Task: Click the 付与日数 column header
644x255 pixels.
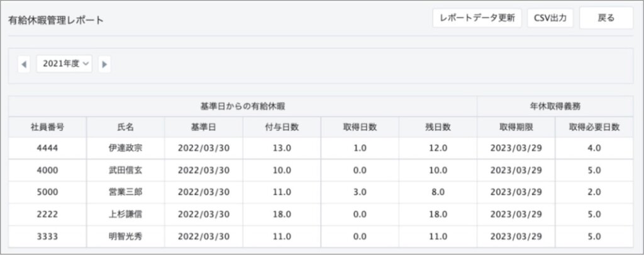Action: click(282, 127)
